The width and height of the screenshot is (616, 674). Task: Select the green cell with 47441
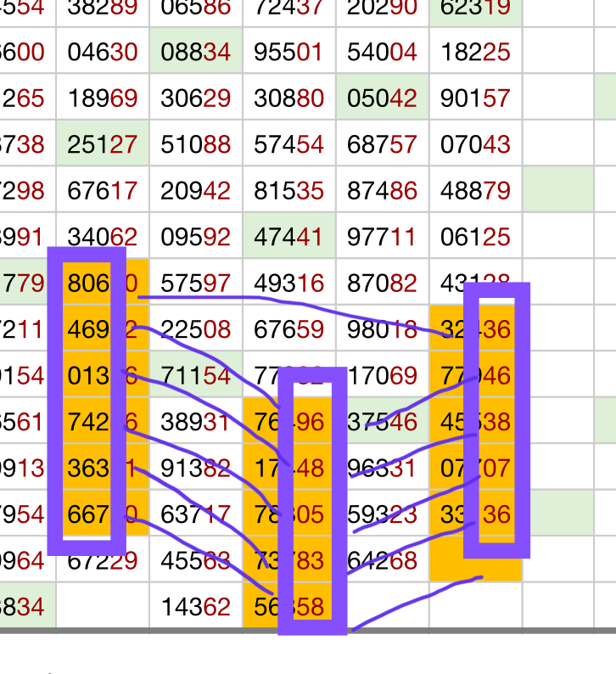[x=289, y=237]
